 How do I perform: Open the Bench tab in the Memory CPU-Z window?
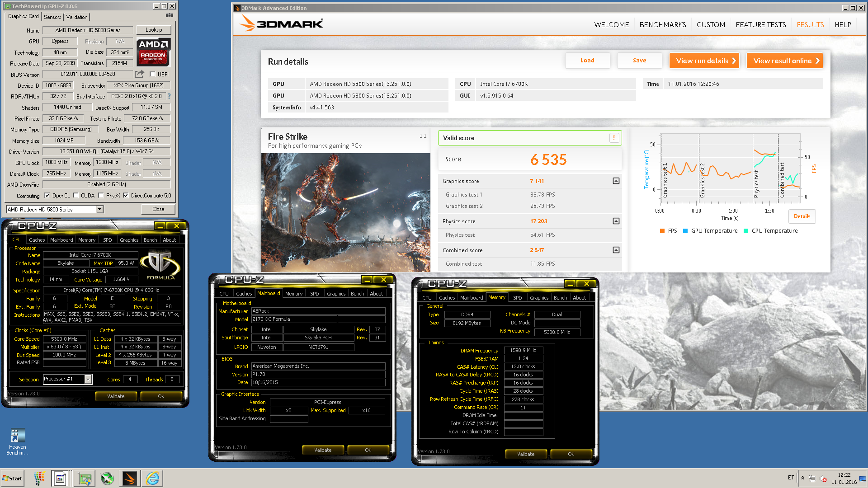point(560,298)
